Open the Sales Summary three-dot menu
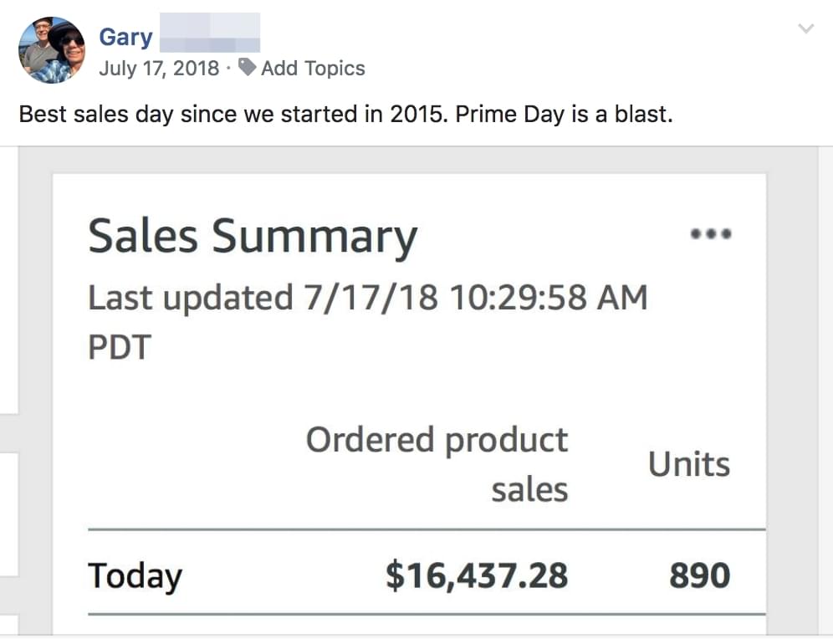 pos(710,234)
